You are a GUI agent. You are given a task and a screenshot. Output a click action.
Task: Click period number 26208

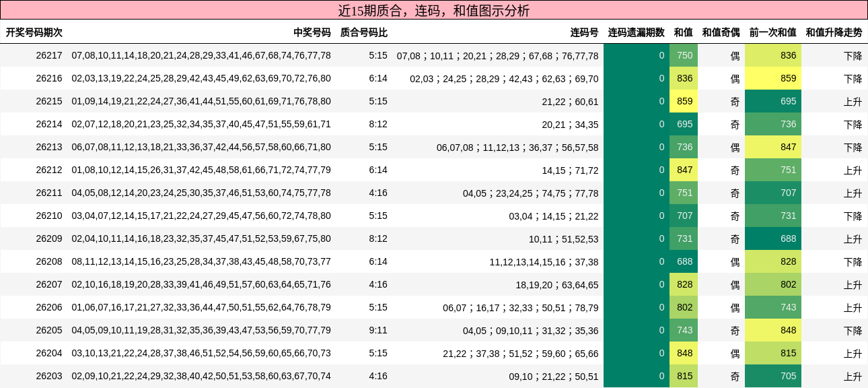coord(49,261)
